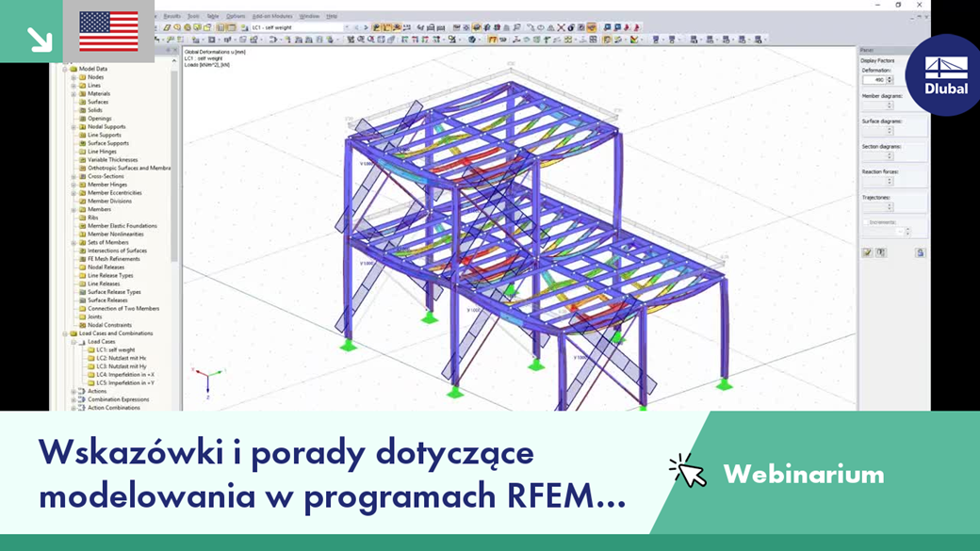Click the highlighted icon just right of the load case arrows
This screenshot has height=551, width=980.
point(377,27)
